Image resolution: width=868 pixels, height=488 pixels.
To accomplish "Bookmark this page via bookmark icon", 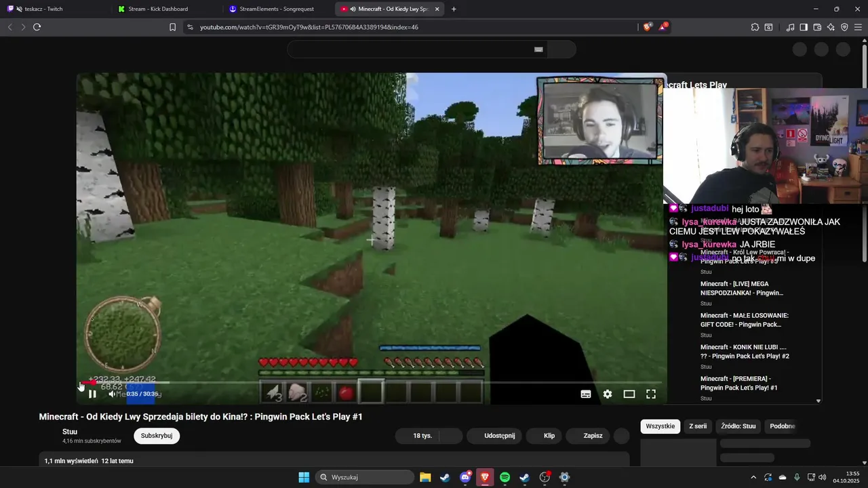I will pos(173,27).
